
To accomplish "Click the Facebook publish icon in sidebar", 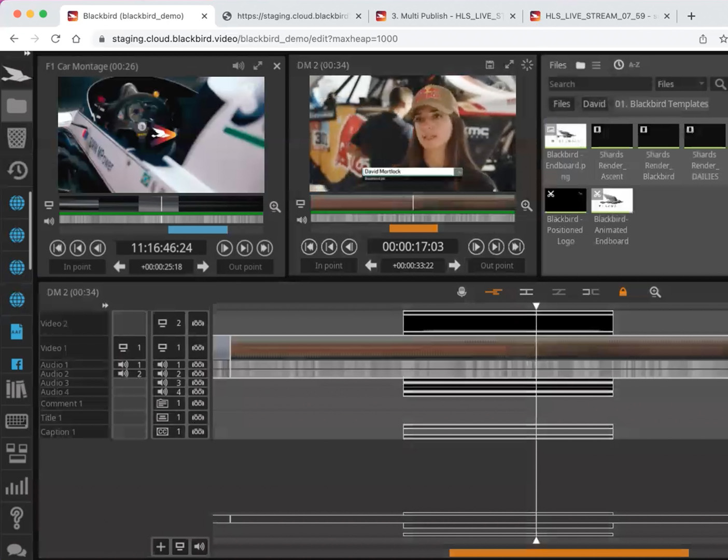I will pos(17,364).
